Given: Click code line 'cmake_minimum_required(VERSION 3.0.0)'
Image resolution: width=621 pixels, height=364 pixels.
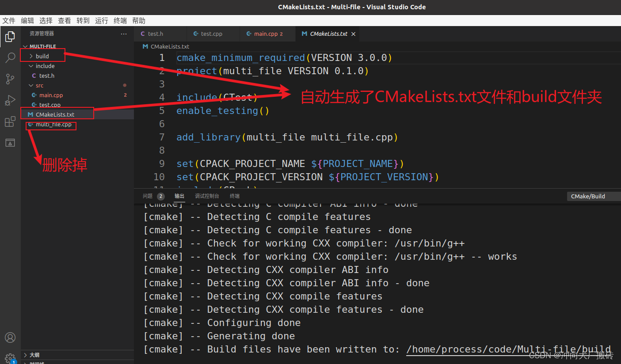Looking at the screenshot, I should click(285, 58).
